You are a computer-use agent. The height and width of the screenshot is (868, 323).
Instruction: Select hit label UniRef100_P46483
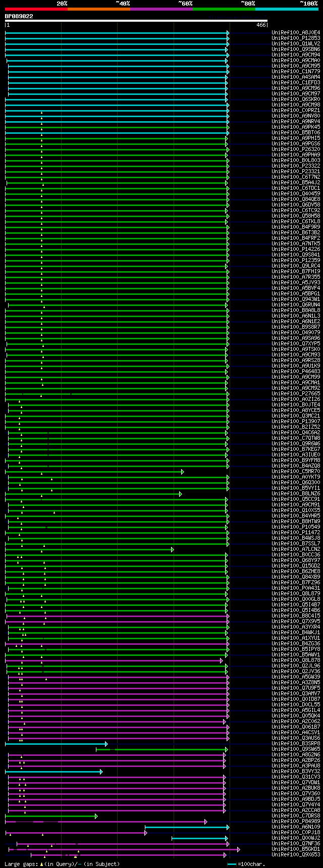296,371
